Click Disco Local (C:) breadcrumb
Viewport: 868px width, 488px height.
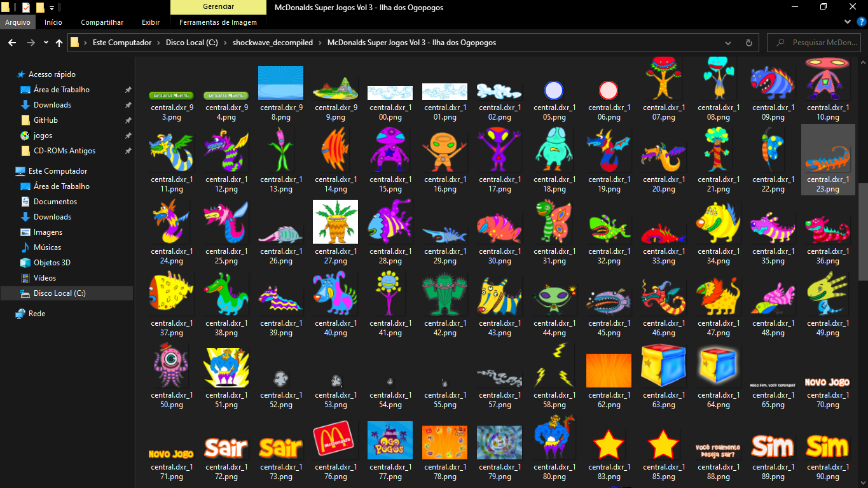click(x=191, y=43)
